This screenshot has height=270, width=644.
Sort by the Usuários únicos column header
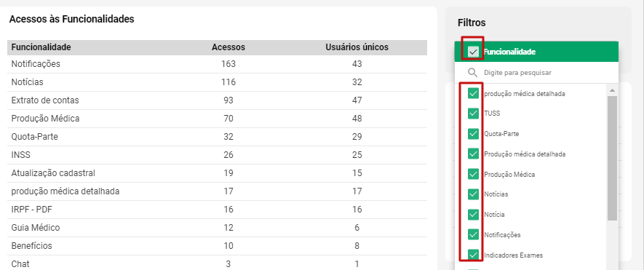[x=357, y=47]
